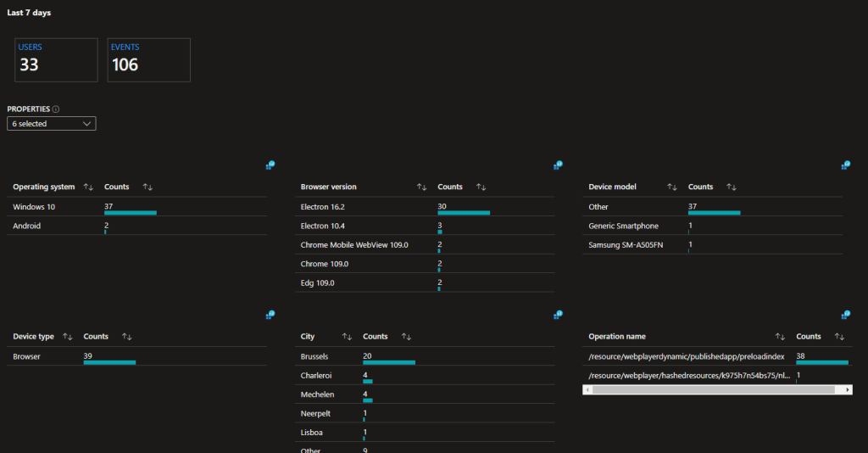Click the Logs icon above Device type table
This screenshot has width=868, height=453.
click(x=270, y=315)
